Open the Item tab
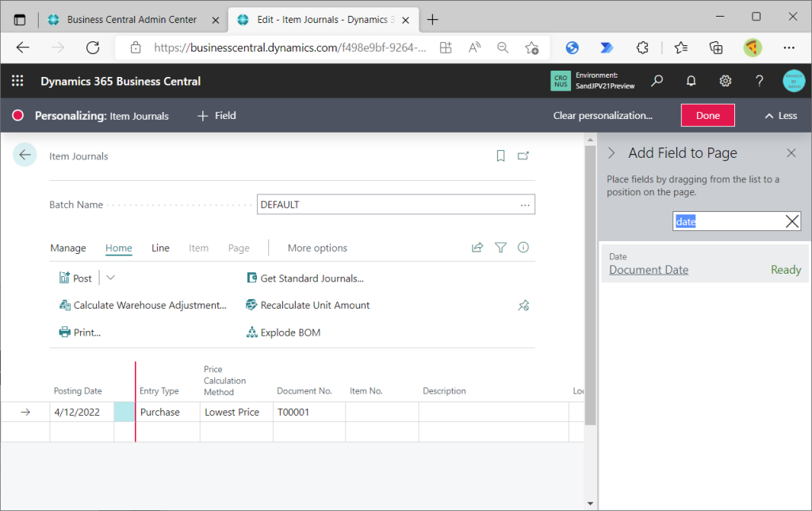Image resolution: width=812 pixels, height=511 pixels. [198, 248]
